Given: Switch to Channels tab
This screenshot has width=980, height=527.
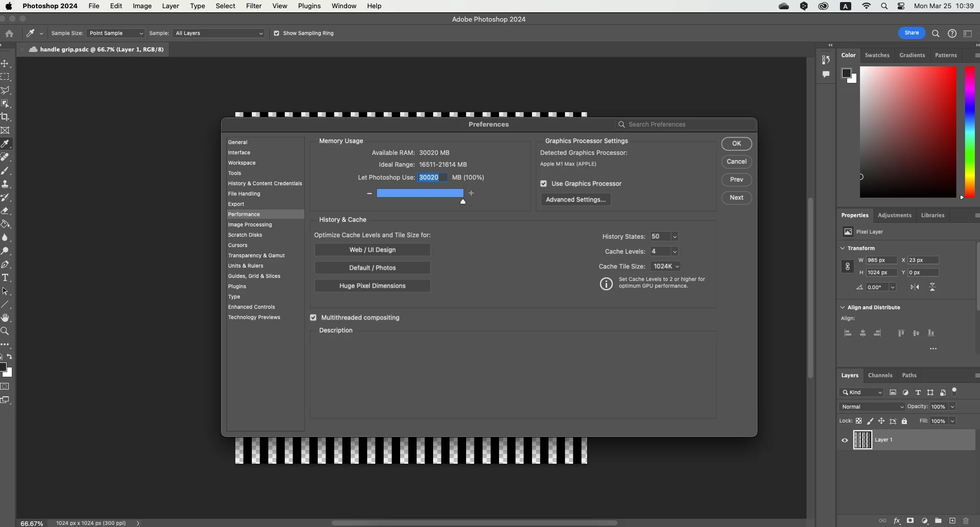Looking at the screenshot, I should [x=880, y=375].
